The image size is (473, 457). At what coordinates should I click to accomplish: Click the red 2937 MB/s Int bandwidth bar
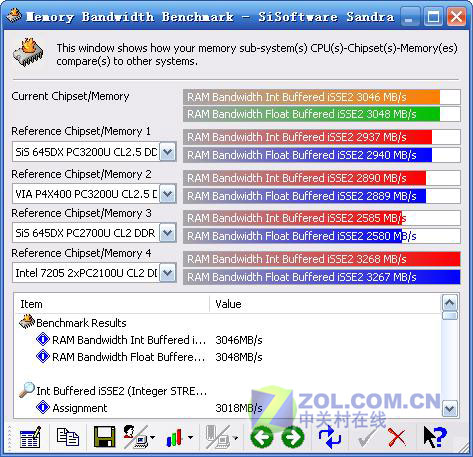(x=322, y=137)
